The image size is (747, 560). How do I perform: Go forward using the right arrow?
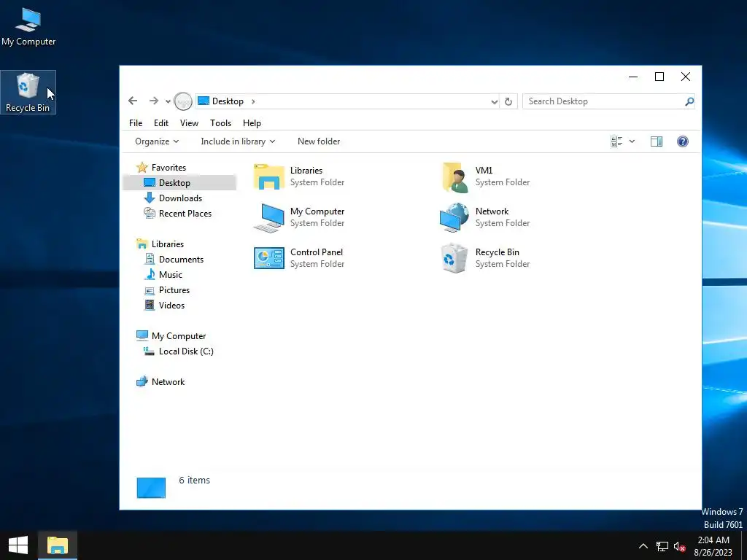[153, 101]
